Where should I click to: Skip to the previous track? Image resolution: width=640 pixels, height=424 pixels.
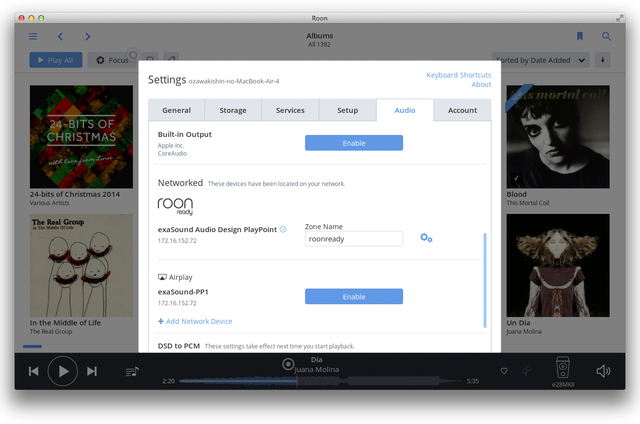click(33, 371)
